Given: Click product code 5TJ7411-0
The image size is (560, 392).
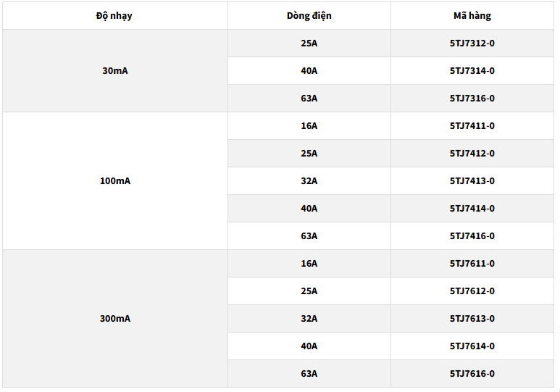Looking at the screenshot, I should 472,126.
